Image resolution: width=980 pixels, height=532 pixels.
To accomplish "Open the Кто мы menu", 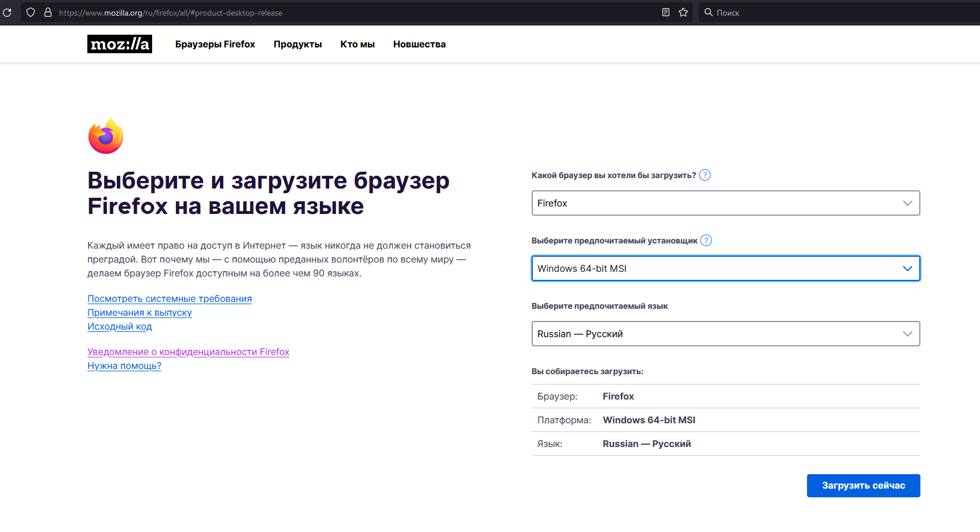I will [358, 44].
